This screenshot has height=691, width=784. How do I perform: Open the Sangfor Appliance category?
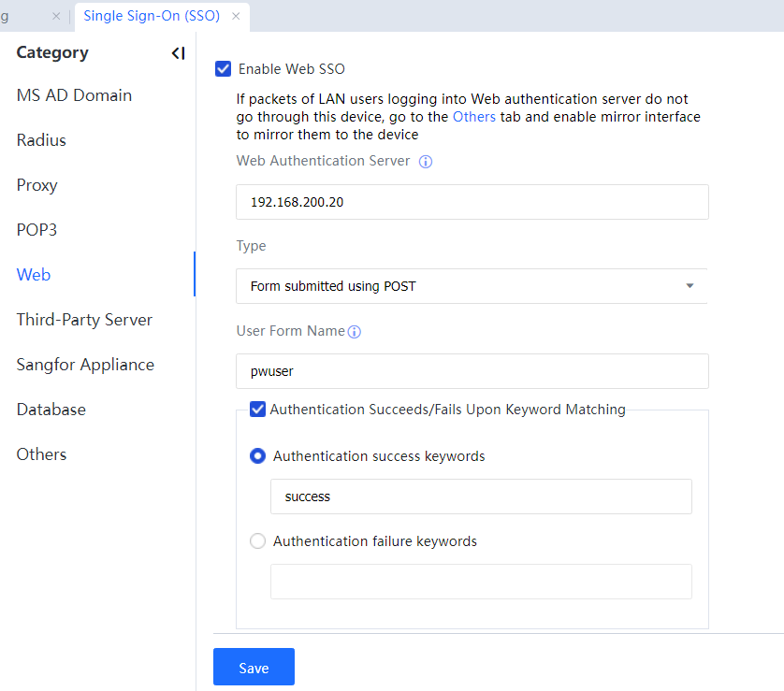click(85, 365)
